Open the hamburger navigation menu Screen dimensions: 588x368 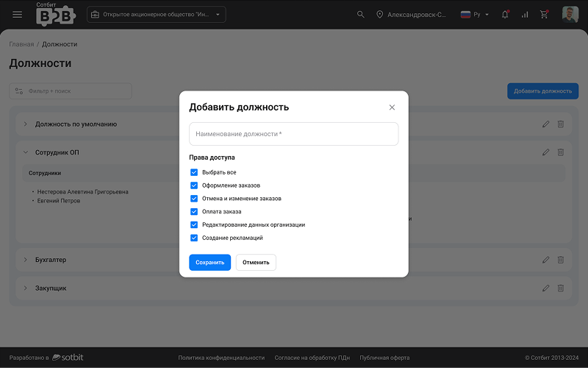tap(18, 15)
